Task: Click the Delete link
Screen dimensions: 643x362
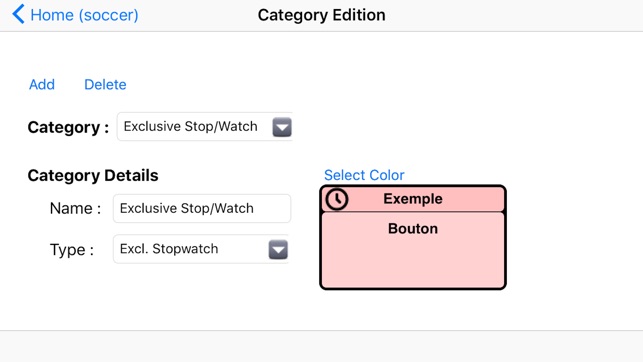Action: tap(105, 84)
